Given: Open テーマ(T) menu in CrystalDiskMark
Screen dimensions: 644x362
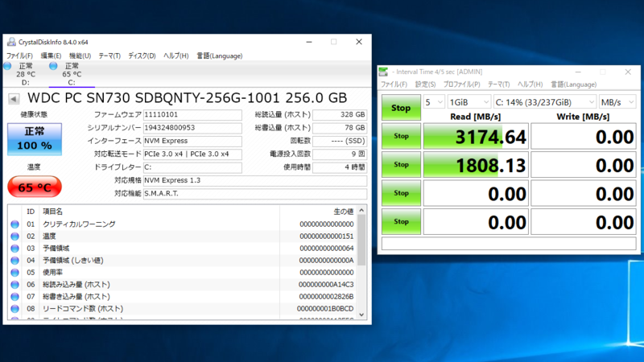Looking at the screenshot, I should pos(498,84).
